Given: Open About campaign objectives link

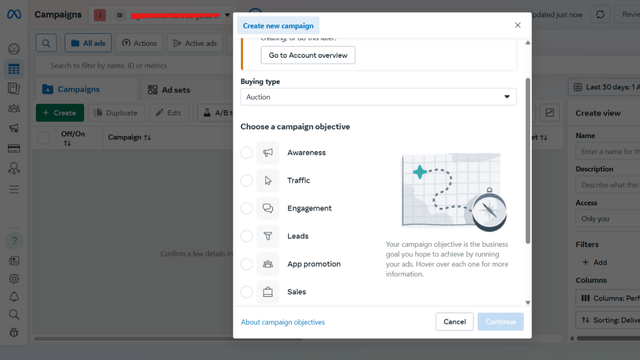Looking at the screenshot, I should pos(283,322).
